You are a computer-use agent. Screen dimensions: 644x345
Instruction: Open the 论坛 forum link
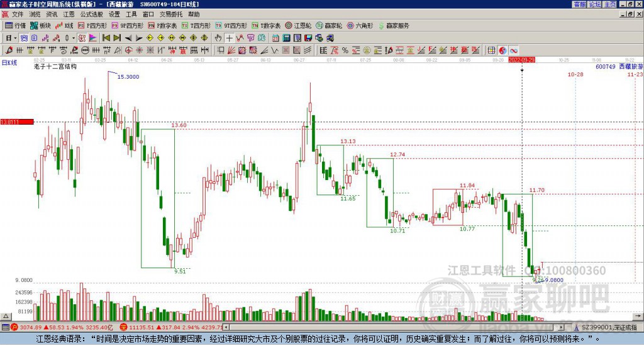(x=595, y=4)
